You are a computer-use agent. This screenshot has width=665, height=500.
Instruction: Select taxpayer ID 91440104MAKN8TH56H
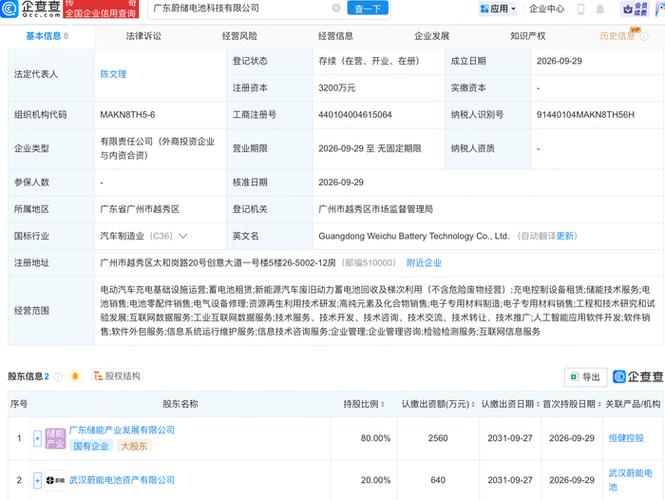click(585, 115)
